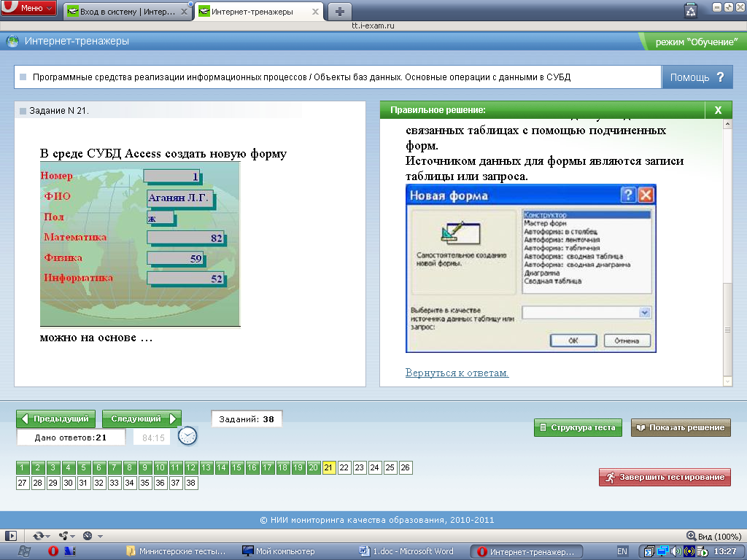
Task: Open the Opera Unite icon dropdown
Action: (x=66, y=536)
